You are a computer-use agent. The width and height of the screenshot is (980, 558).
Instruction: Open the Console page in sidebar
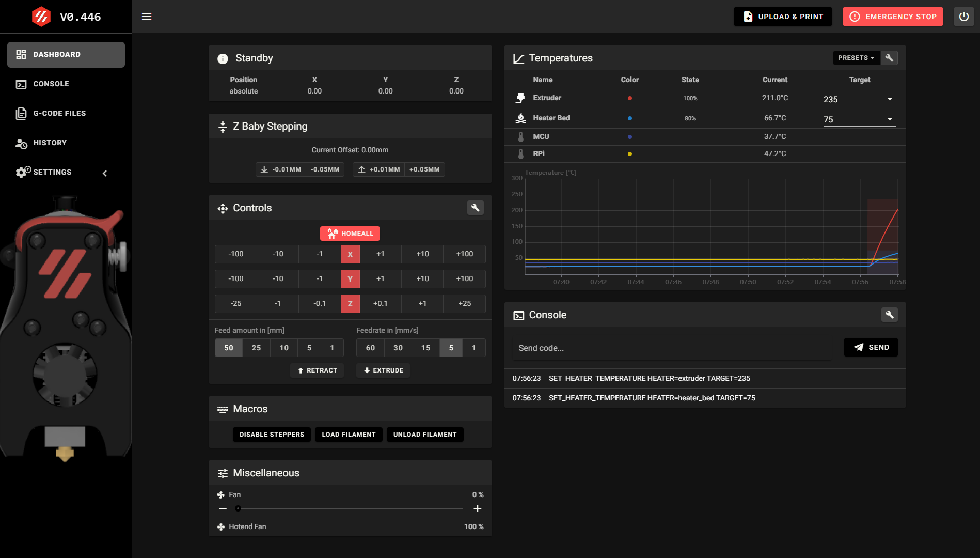[x=66, y=84]
